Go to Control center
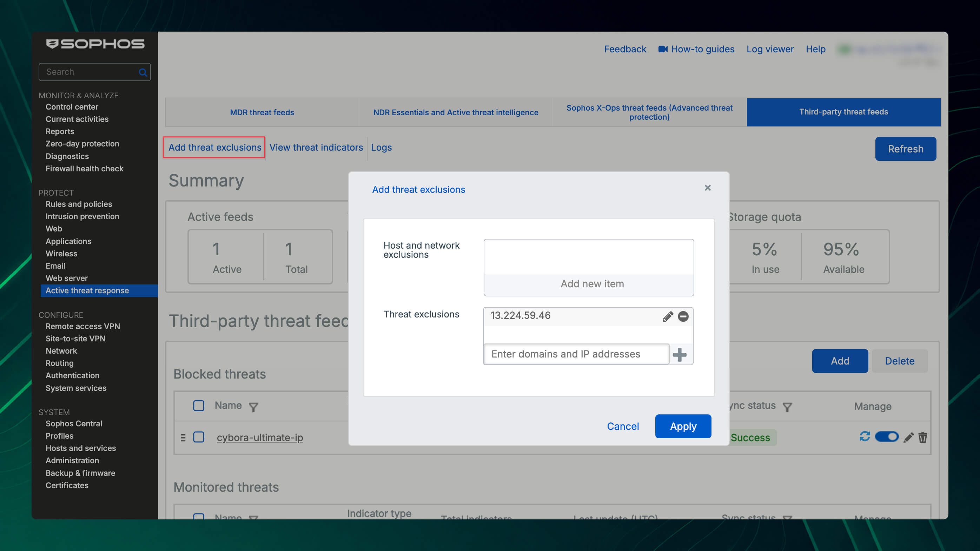This screenshot has width=980, height=551. click(72, 107)
